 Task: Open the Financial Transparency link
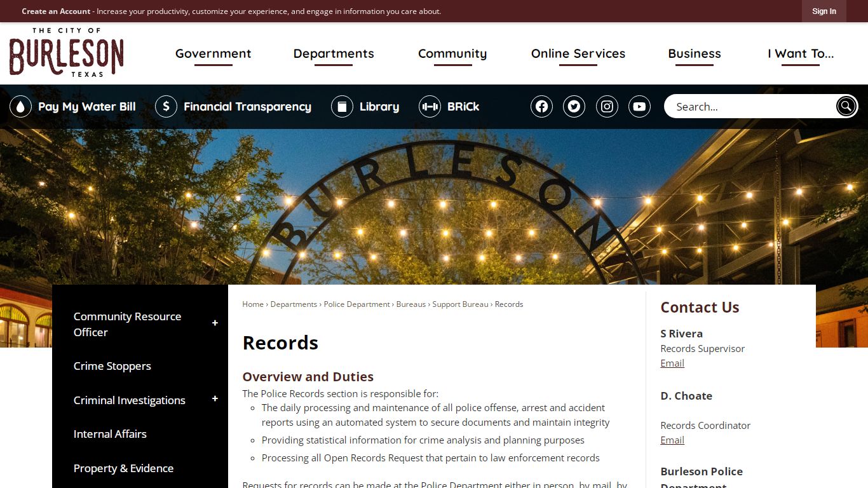[x=247, y=107]
